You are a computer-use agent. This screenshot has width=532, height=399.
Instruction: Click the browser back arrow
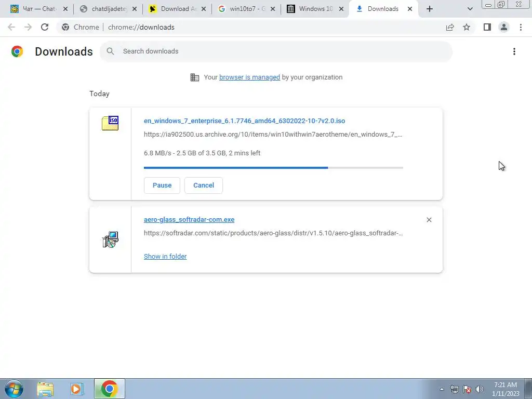11,27
